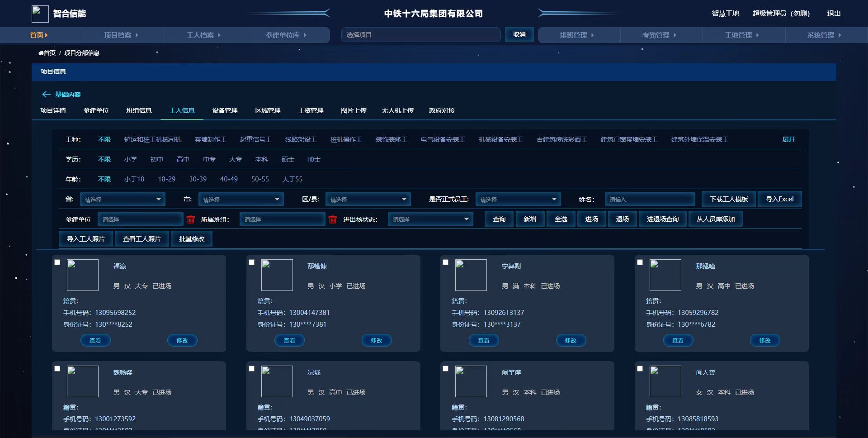Image resolution: width=868 pixels, height=438 pixels.
Task: Open the 考勤管理 navigation menu
Action: pos(659,35)
